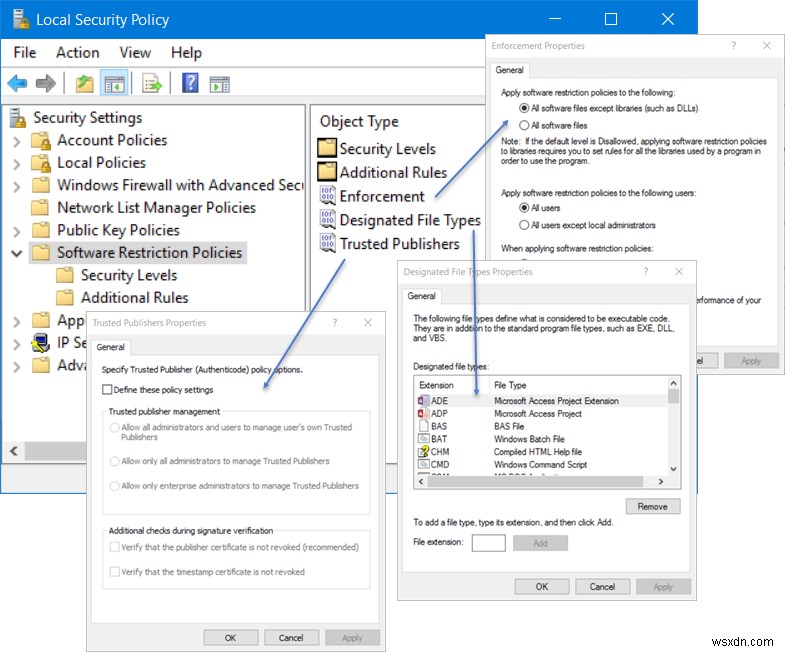Click the Network List Manager Policies folder icon
The height and width of the screenshot is (652, 785).
[40, 208]
